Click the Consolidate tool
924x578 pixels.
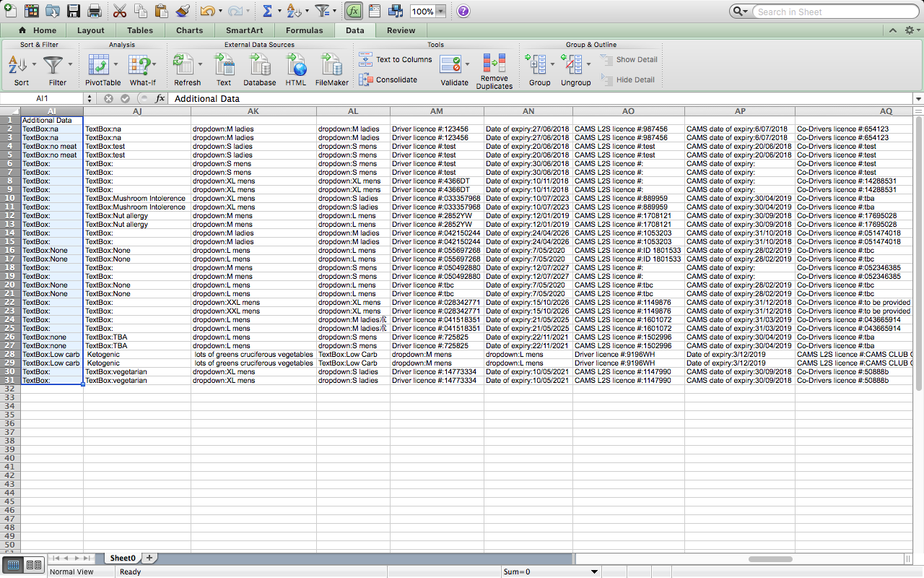365,79
